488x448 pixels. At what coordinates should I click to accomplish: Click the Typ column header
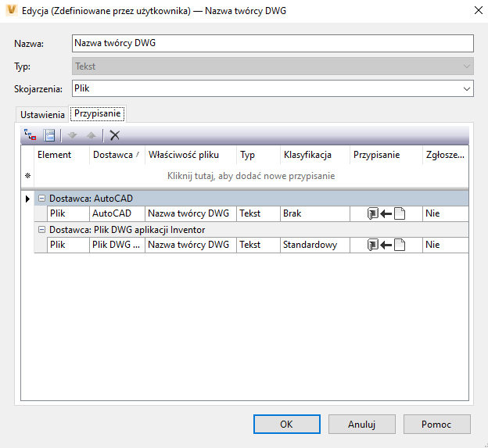258,155
